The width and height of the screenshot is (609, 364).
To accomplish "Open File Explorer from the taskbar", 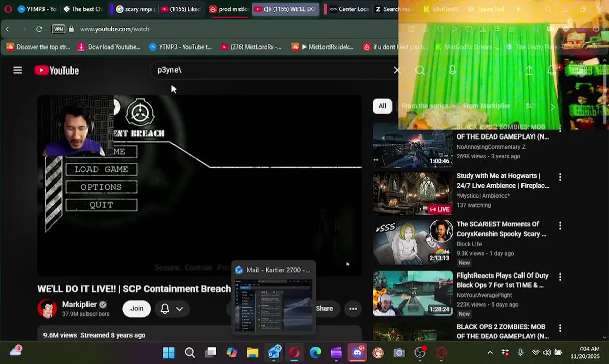I will point(252,353).
